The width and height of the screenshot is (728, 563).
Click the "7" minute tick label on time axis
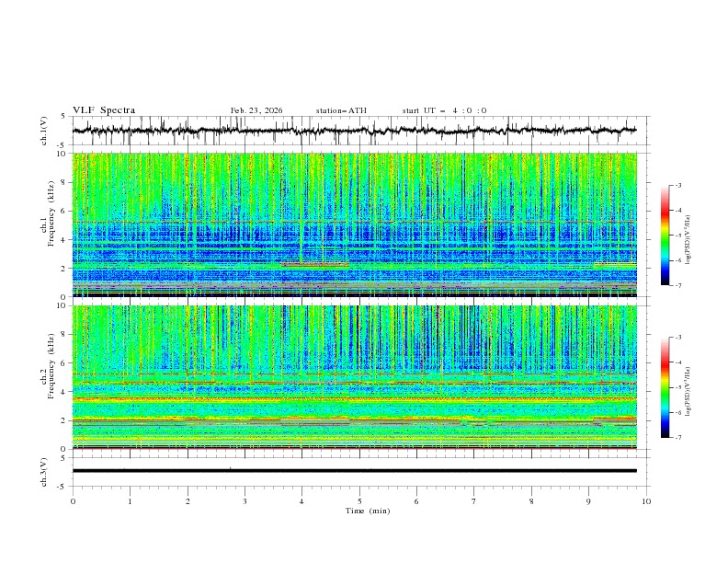tap(474, 501)
